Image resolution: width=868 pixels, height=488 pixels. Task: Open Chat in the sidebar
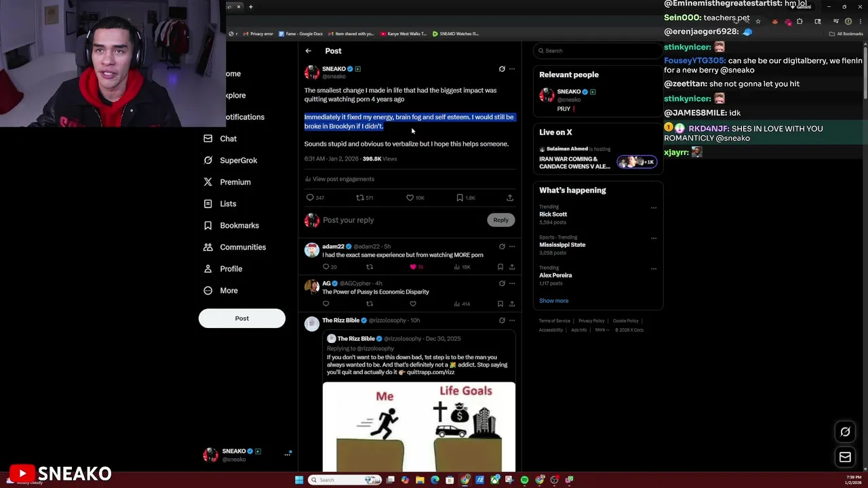tap(220, 138)
